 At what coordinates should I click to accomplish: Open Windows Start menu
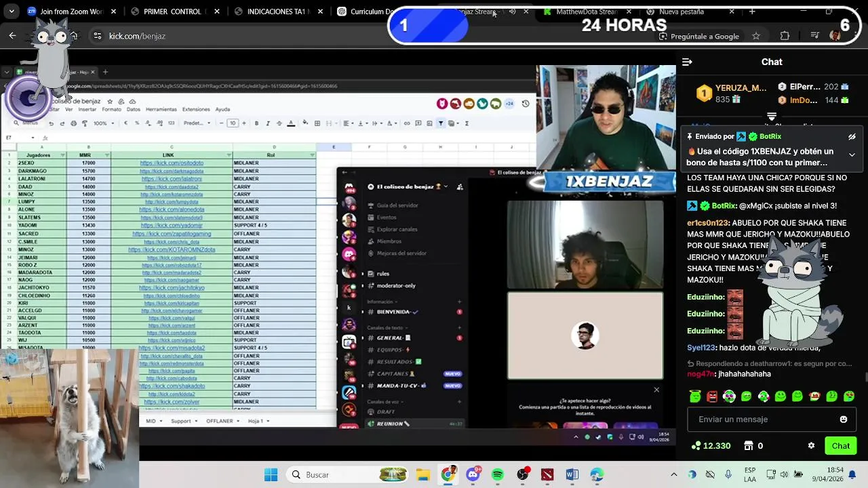271,474
